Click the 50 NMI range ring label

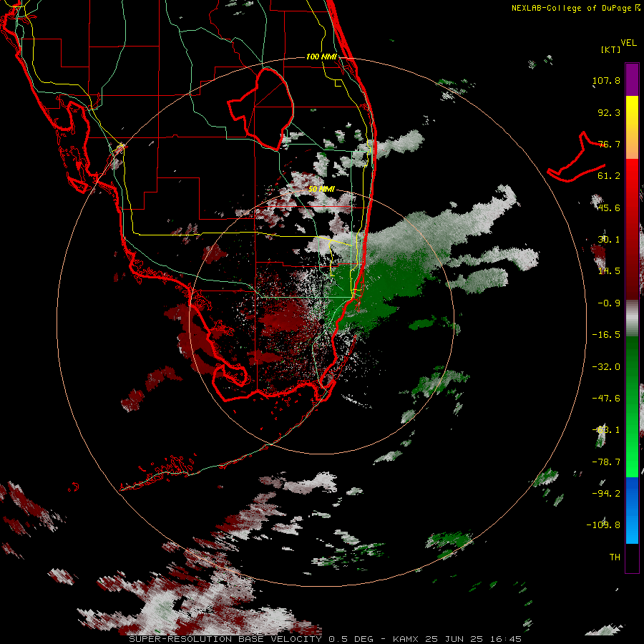point(321,190)
